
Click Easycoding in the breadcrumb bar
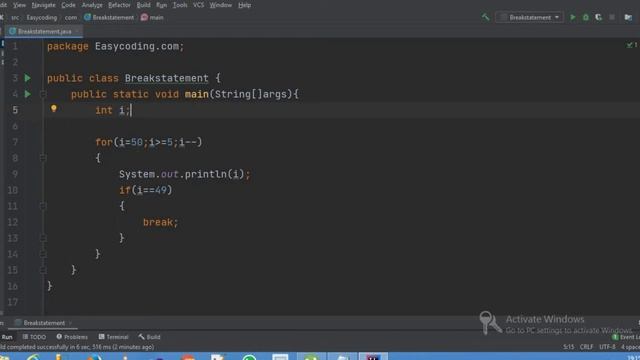tap(42, 17)
